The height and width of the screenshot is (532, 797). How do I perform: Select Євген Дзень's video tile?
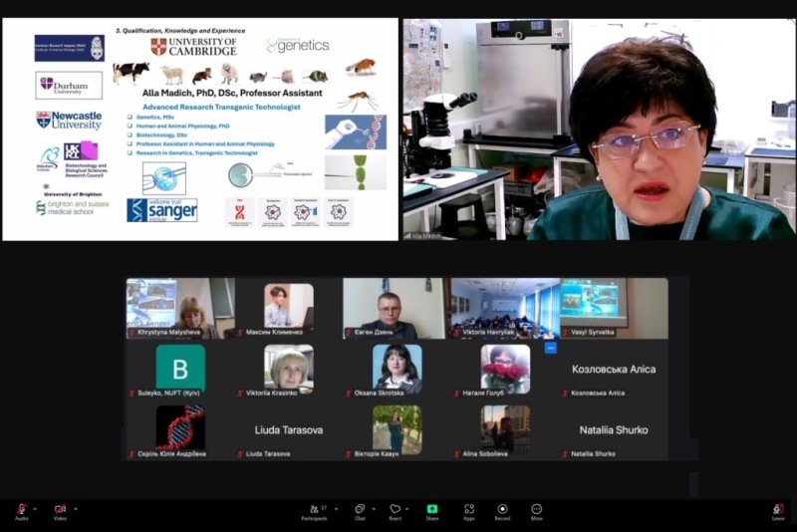click(x=397, y=308)
